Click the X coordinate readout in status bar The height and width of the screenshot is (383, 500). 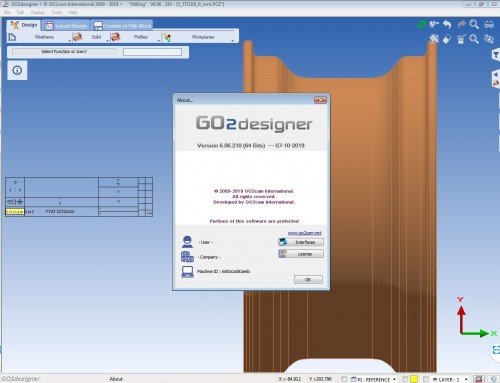click(x=290, y=379)
